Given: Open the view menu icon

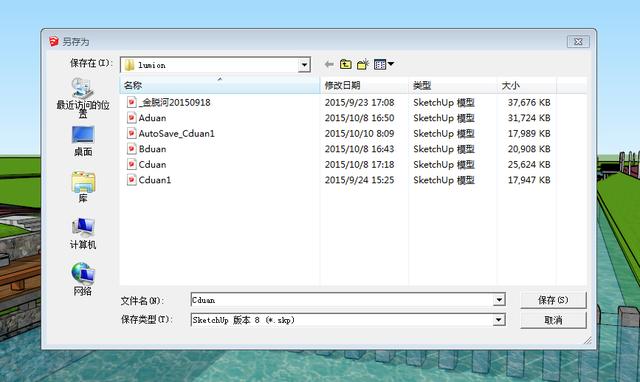Looking at the screenshot, I should coord(384,64).
